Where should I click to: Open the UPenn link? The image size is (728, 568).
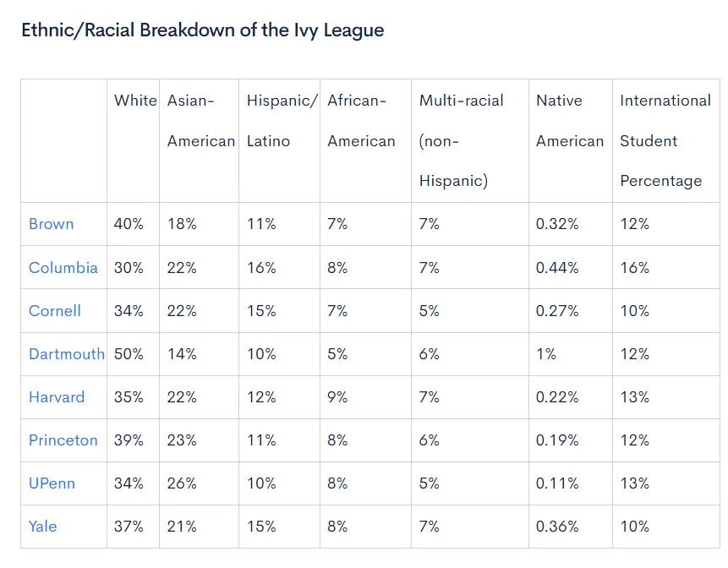pyautogui.click(x=52, y=483)
